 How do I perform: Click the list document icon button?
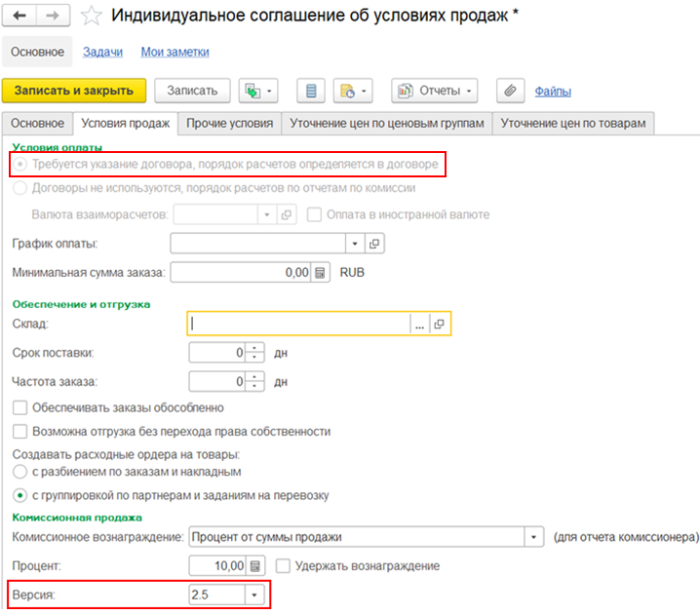[311, 91]
